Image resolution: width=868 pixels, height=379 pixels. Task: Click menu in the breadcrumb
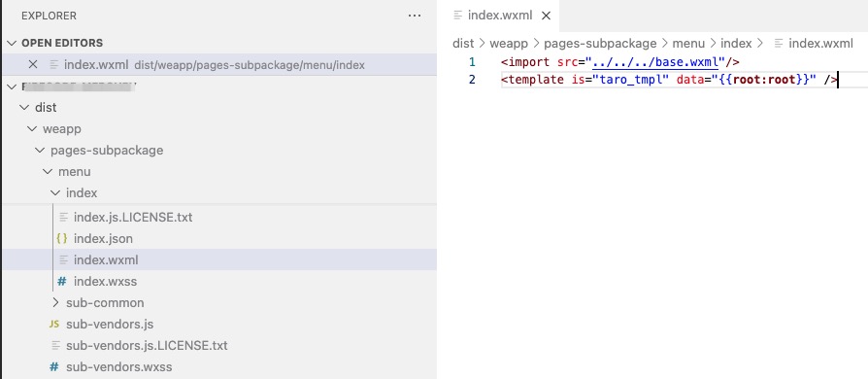(x=688, y=43)
